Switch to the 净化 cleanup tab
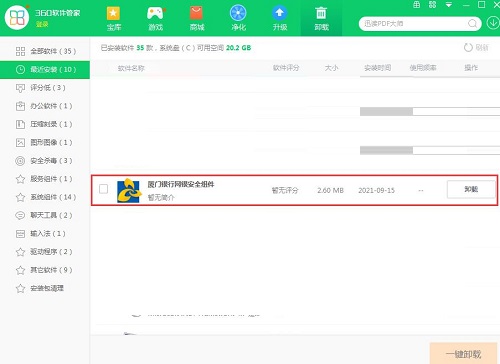The width and height of the screenshot is (500, 364). (x=238, y=19)
